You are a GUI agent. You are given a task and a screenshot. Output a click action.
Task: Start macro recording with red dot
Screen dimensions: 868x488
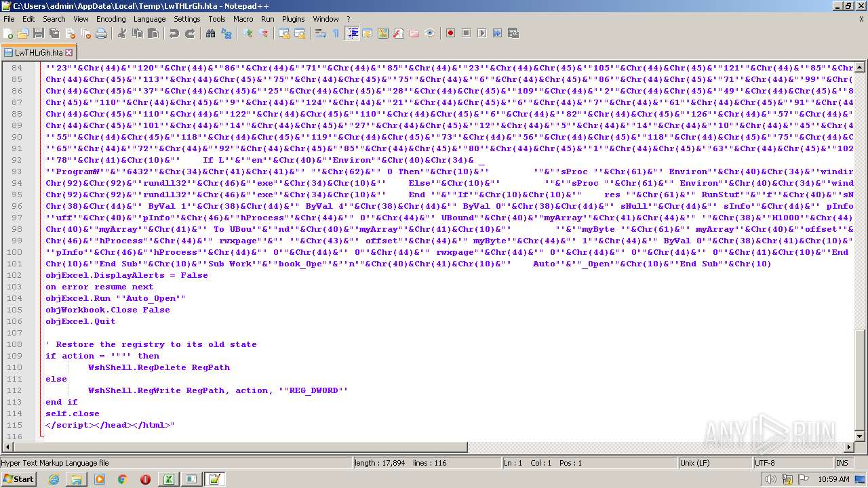(450, 33)
